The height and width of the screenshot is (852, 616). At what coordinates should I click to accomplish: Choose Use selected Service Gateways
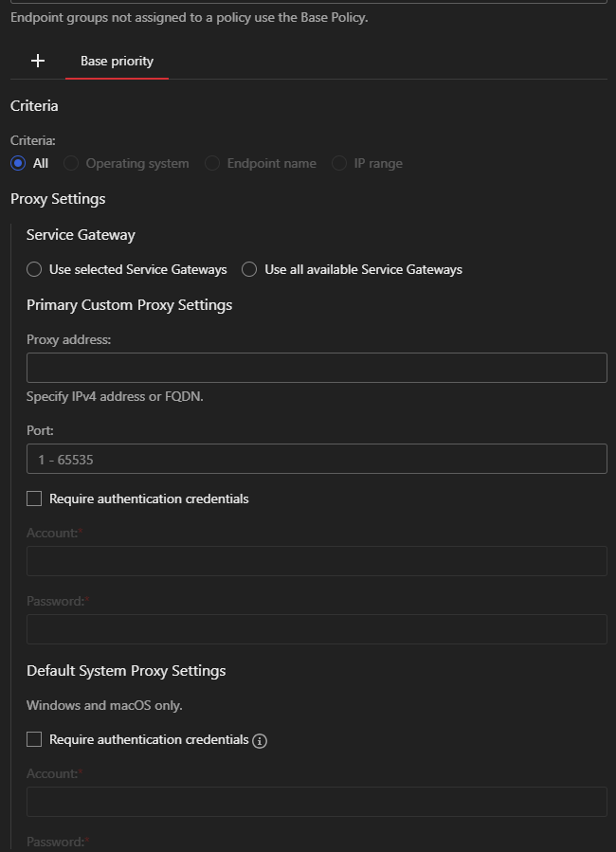pyautogui.click(x=35, y=269)
